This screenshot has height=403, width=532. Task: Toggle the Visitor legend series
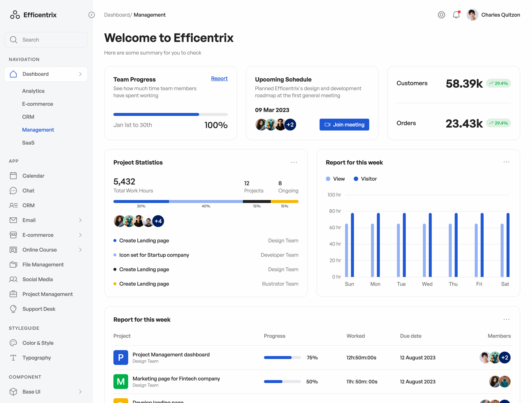coord(365,179)
